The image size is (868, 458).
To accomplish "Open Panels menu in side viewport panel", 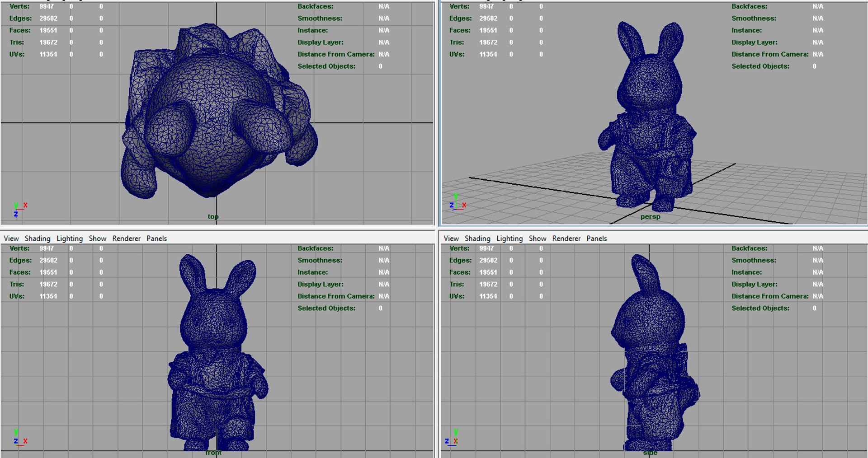I will (x=597, y=238).
